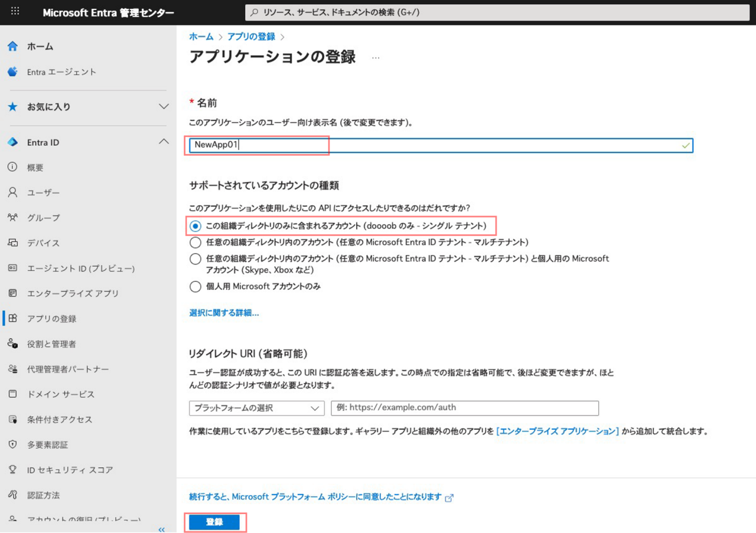Click the Devices icon in sidebar

point(12,243)
